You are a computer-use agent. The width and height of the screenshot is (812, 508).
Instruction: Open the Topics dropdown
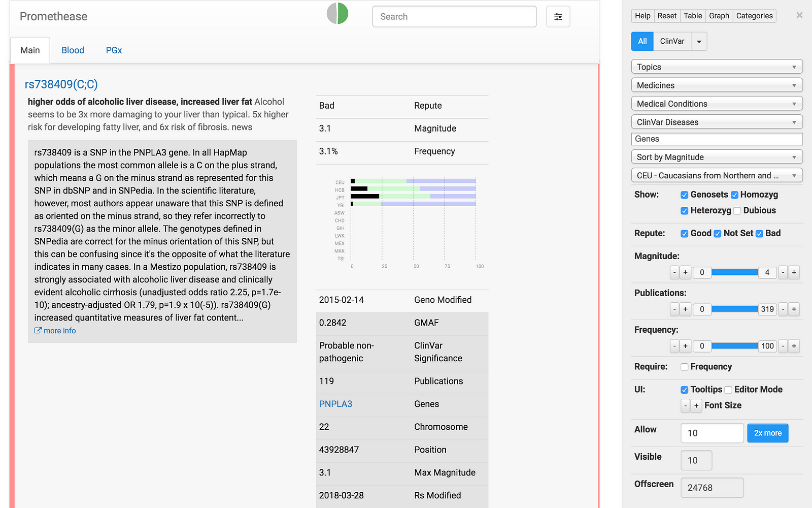point(717,67)
